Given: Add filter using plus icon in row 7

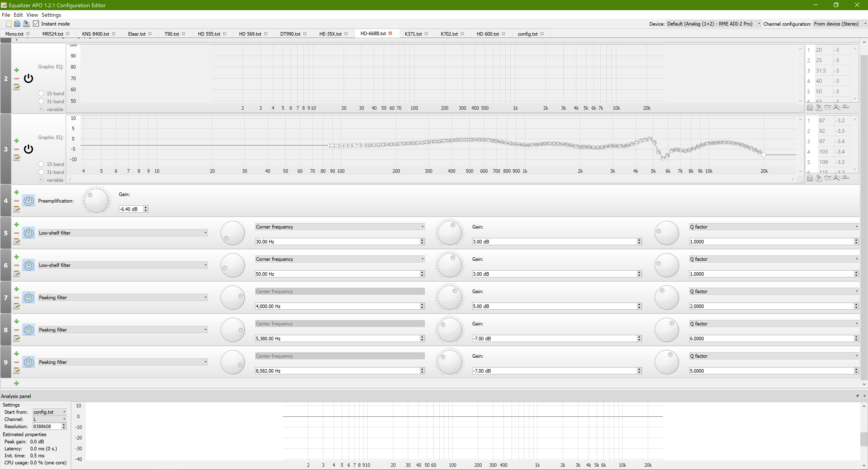Looking at the screenshot, I should 16,289.
